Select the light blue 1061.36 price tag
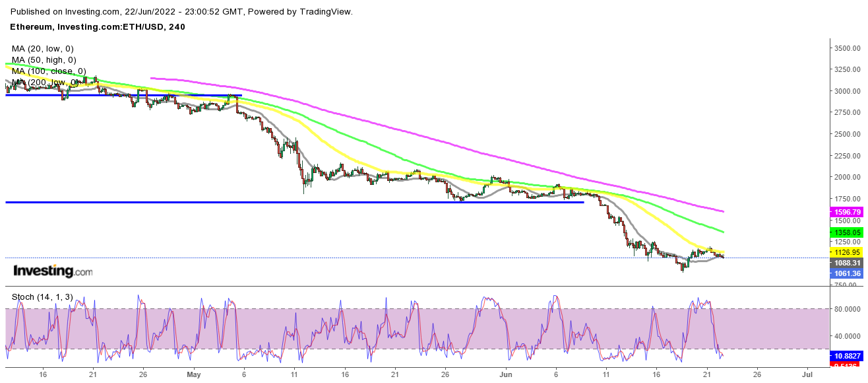The width and height of the screenshot is (868, 383). pos(847,273)
